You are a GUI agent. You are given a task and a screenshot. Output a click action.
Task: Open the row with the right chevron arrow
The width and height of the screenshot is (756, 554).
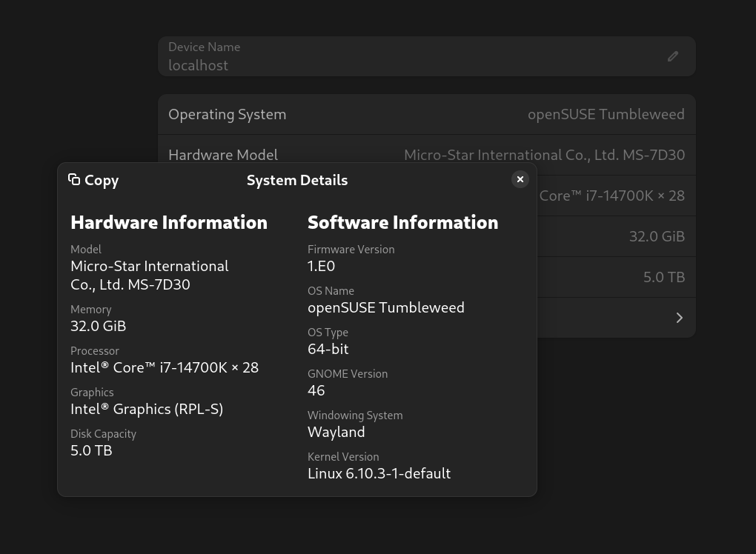(679, 318)
